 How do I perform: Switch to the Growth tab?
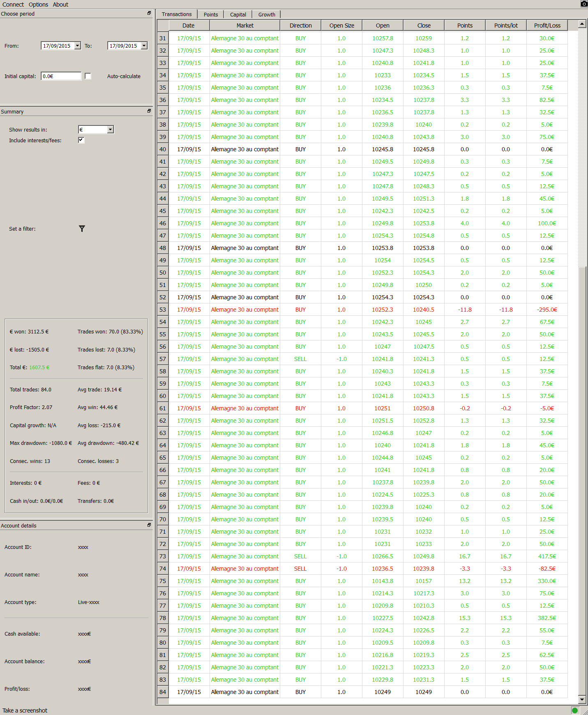267,14
